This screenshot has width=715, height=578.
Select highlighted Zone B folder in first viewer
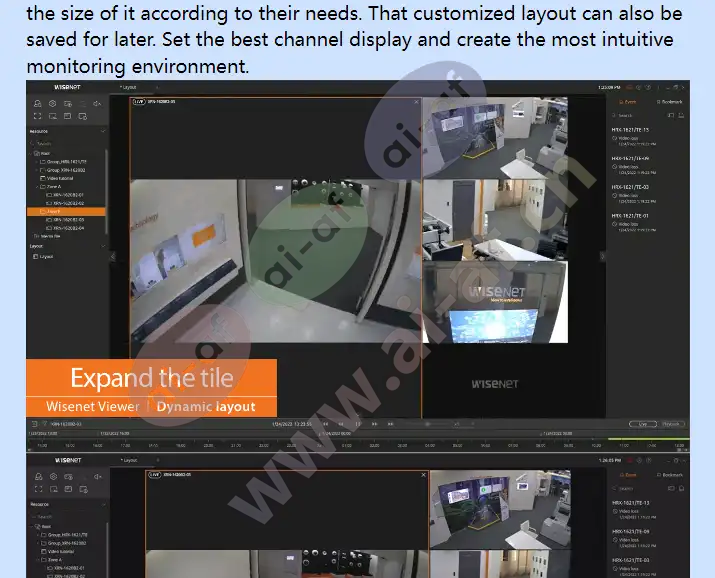(66, 212)
